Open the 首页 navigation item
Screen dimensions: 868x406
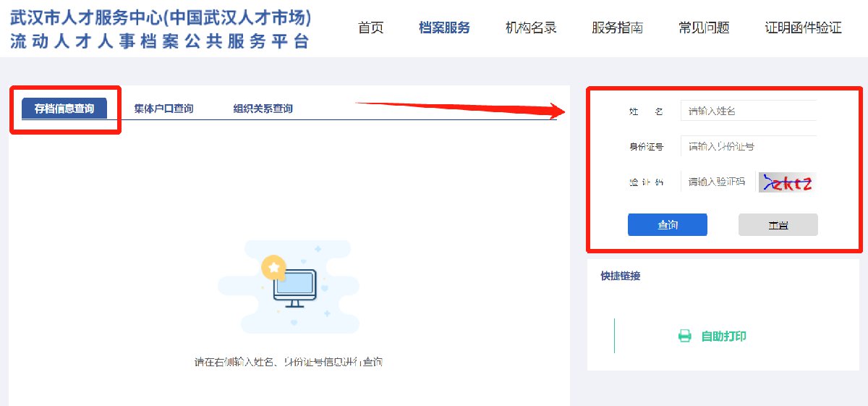[370, 28]
